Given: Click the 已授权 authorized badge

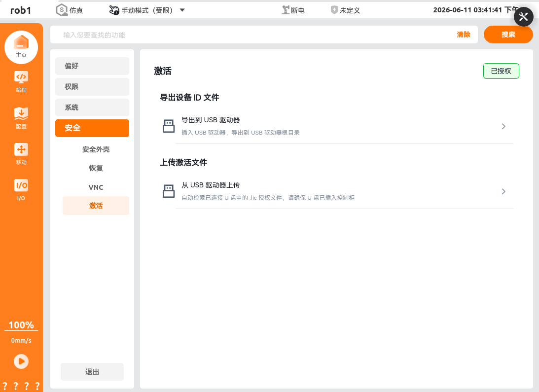Looking at the screenshot, I should [x=501, y=71].
